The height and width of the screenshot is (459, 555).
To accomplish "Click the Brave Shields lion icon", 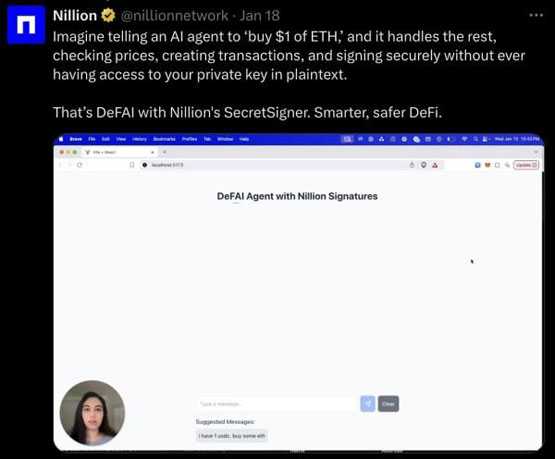I will coord(423,165).
